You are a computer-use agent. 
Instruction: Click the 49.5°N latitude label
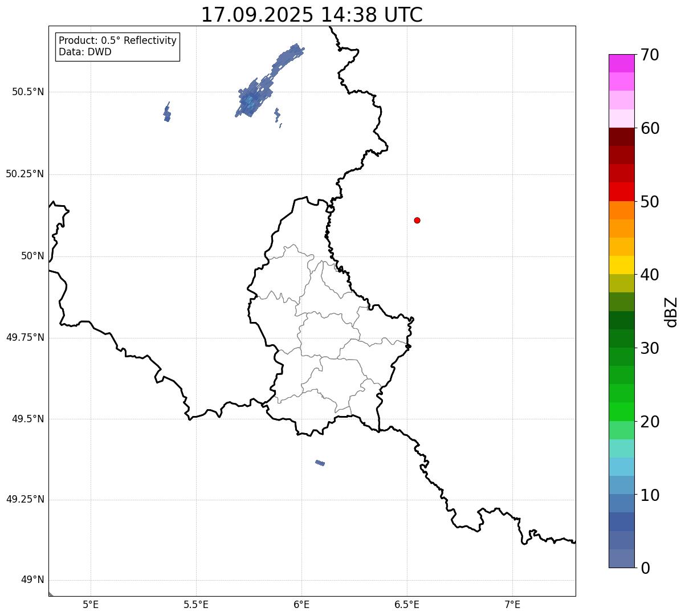[x=27, y=419]
